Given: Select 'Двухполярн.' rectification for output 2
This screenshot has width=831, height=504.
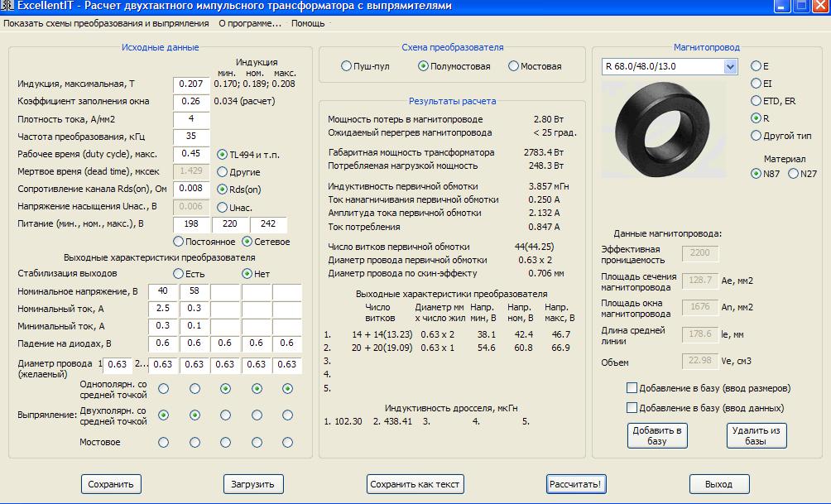Looking at the screenshot, I should click(195, 415).
